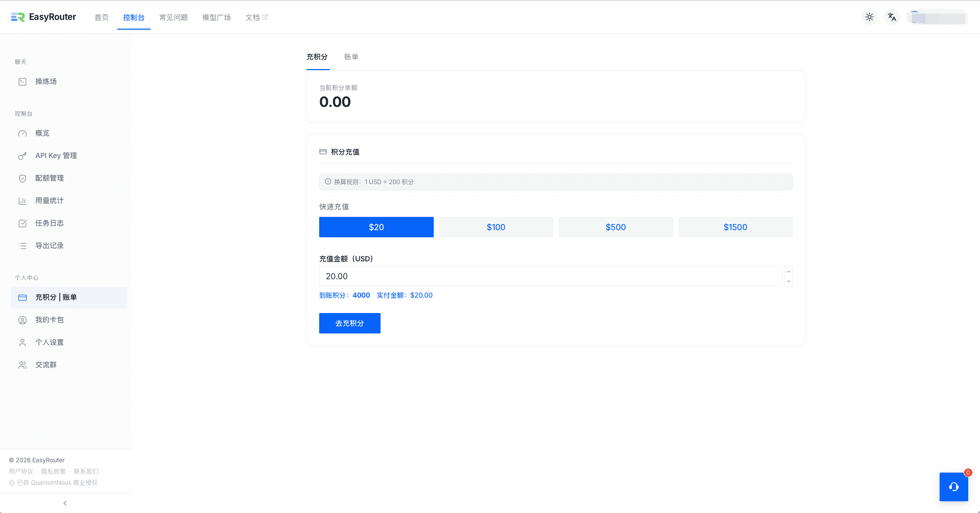
Task: Click the 0.00 current balance value
Action: (335, 102)
